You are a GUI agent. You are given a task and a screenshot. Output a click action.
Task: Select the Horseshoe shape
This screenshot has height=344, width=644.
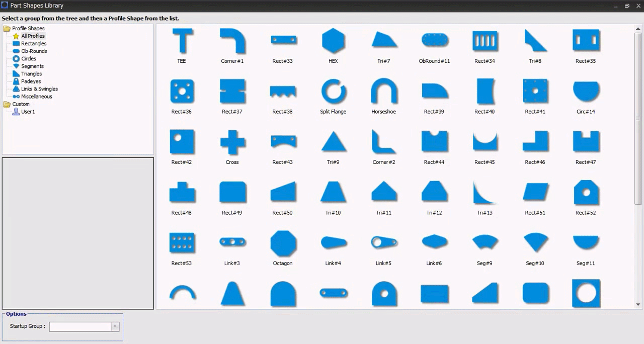383,92
